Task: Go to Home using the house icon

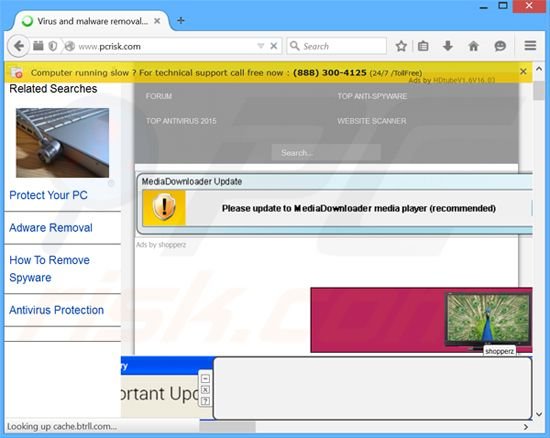Action: [474, 46]
